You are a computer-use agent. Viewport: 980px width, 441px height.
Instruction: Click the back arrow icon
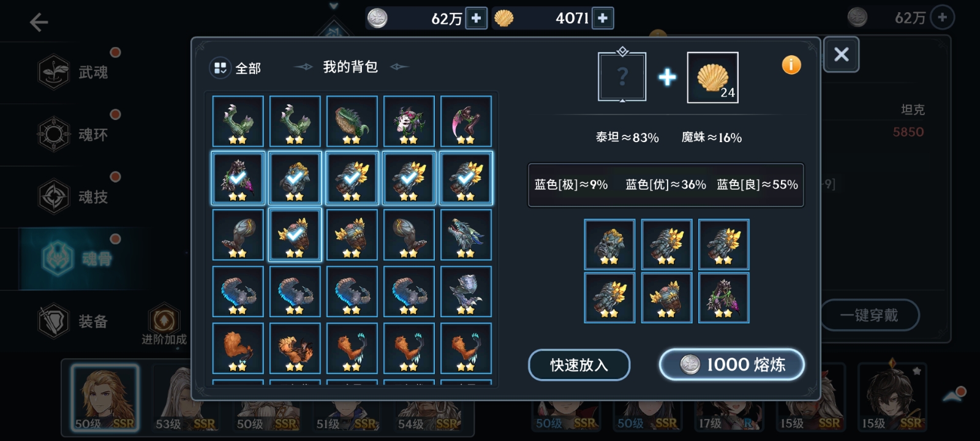tap(39, 23)
